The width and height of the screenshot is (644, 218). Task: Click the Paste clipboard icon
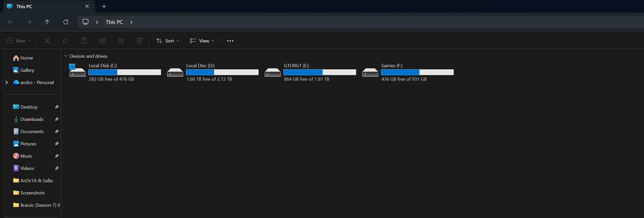84,41
